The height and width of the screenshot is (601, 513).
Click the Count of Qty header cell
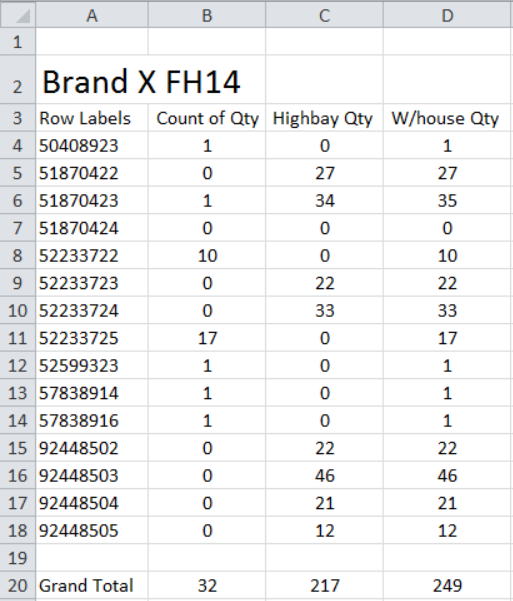207,118
